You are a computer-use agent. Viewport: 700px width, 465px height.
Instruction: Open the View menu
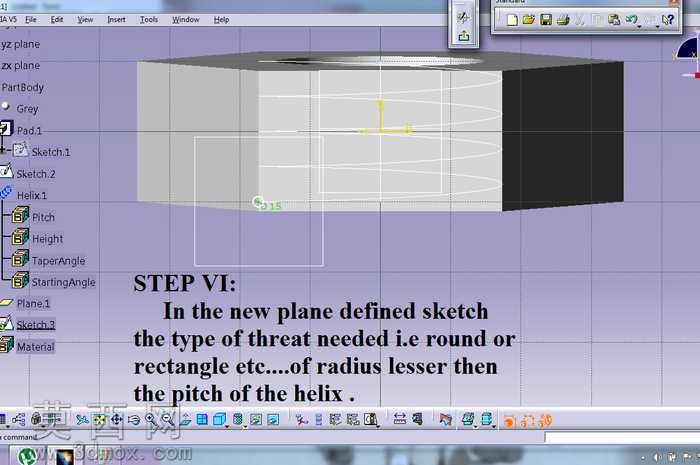(85, 20)
